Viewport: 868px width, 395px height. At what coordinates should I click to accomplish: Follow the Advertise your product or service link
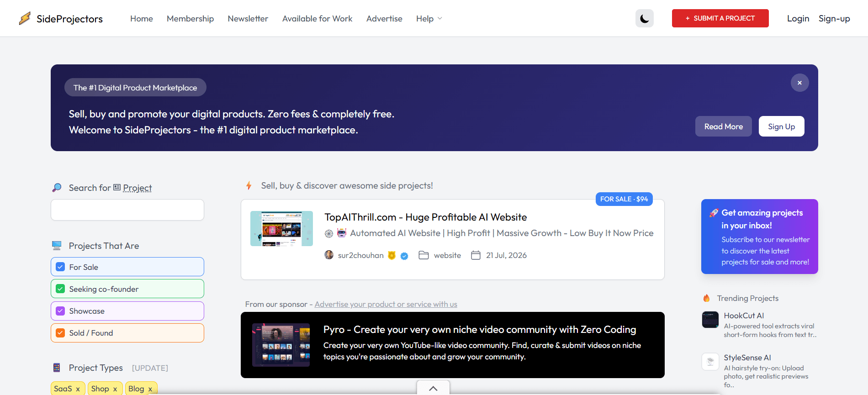[386, 304]
